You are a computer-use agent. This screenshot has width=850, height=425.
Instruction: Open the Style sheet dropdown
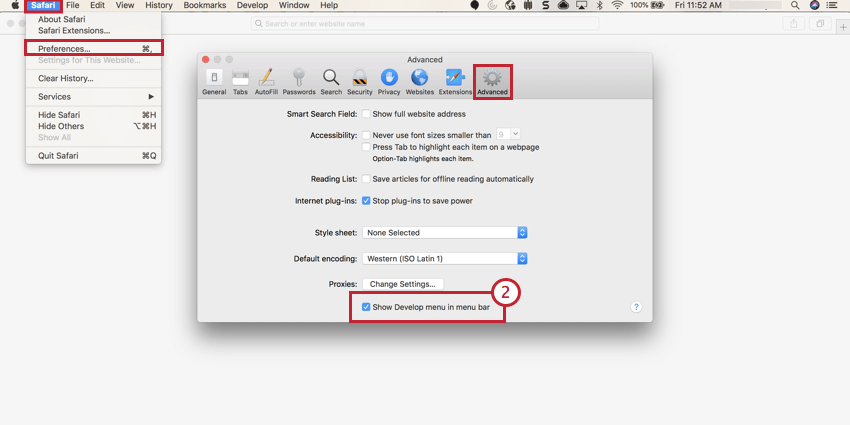pyautogui.click(x=445, y=233)
